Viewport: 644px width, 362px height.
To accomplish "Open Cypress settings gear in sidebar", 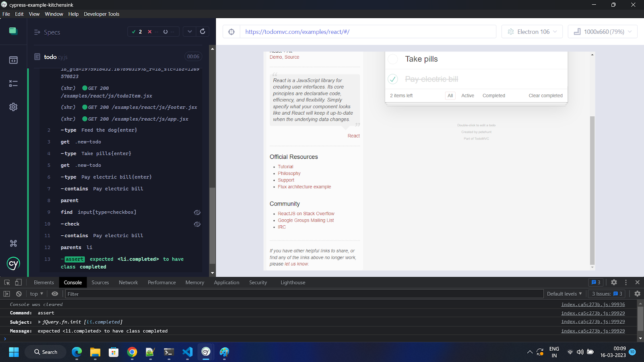I will (13, 107).
